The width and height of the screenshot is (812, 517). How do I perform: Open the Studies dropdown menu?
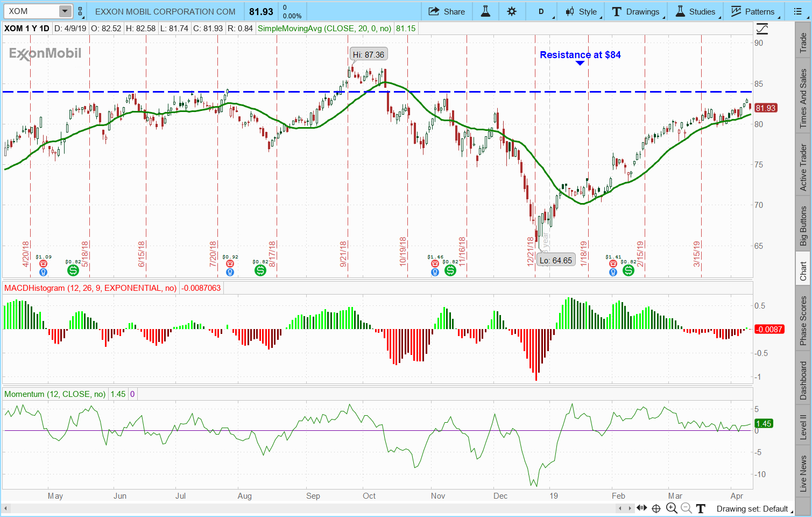(x=696, y=11)
